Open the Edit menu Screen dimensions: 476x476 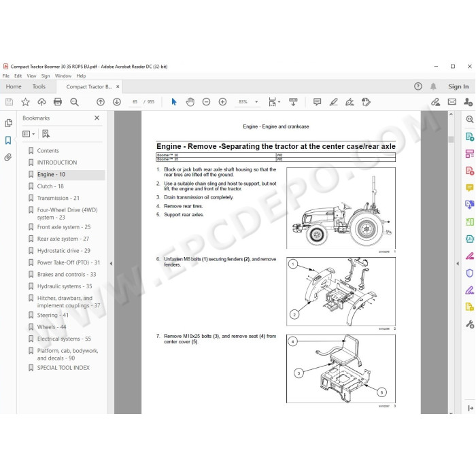point(18,76)
